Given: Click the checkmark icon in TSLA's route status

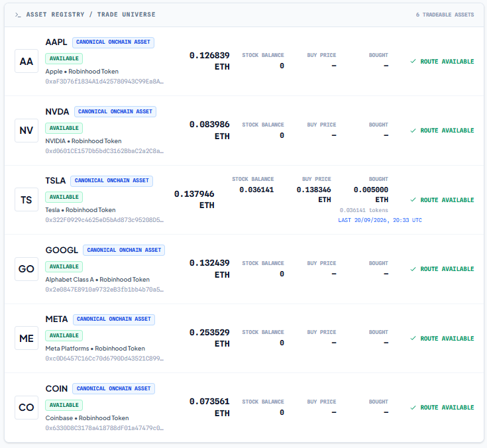Looking at the screenshot, I should (x=413, y=199).
